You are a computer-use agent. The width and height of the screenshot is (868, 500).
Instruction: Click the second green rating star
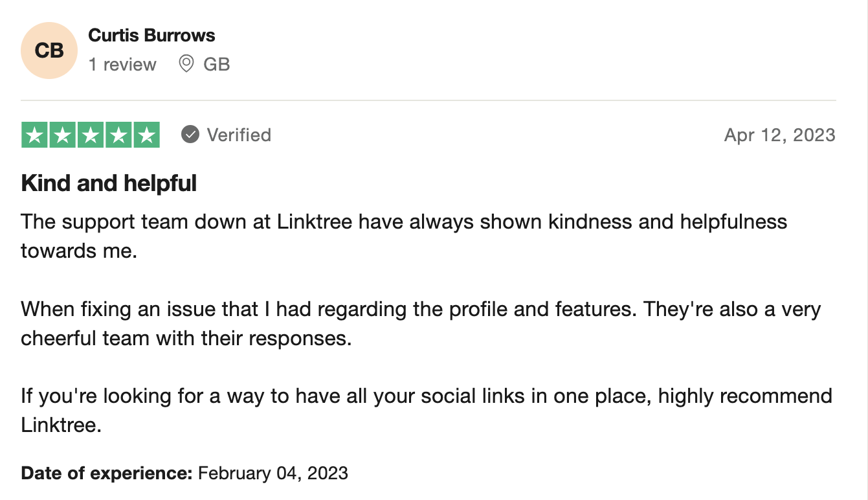[63, 135]
